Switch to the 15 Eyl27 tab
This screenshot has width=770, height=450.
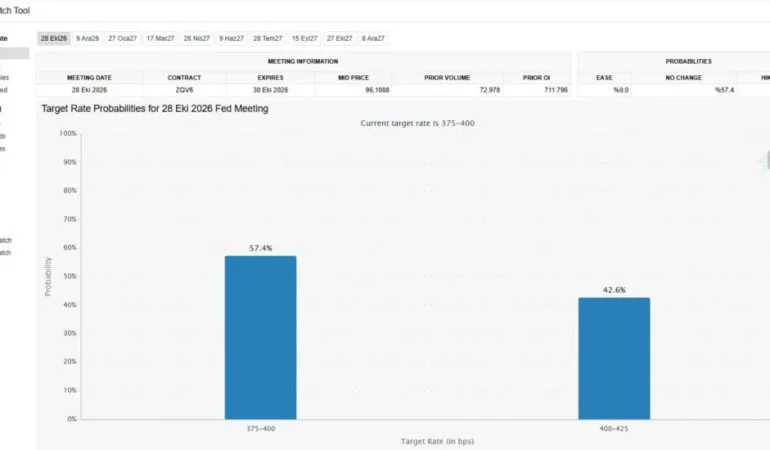pyautogui.click(x=304, y=38)
